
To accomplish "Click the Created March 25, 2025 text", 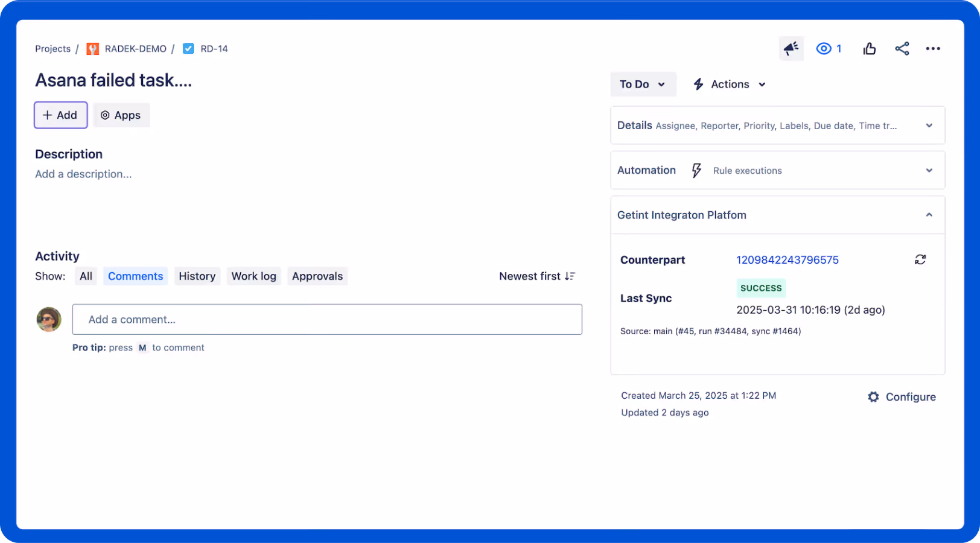I will coord(698,396).
